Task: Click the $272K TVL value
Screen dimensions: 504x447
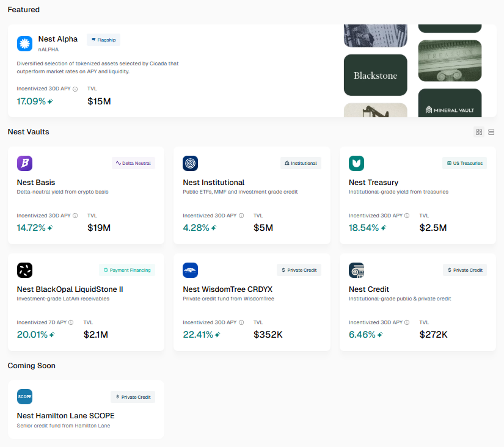Action: 433,335
